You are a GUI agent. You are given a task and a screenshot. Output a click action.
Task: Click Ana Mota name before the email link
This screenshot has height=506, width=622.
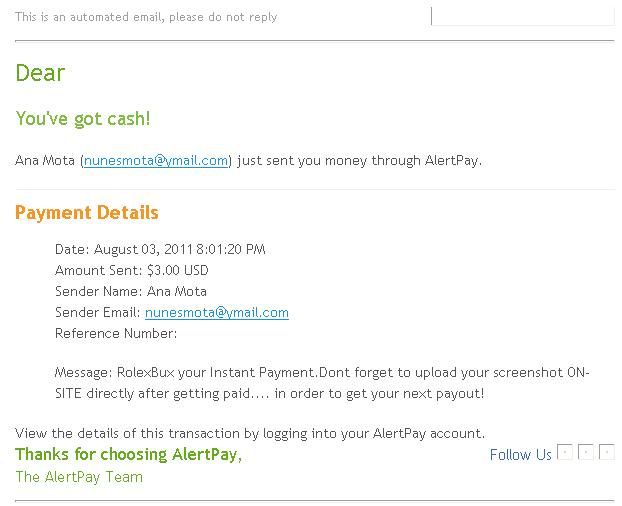point(45,161)
